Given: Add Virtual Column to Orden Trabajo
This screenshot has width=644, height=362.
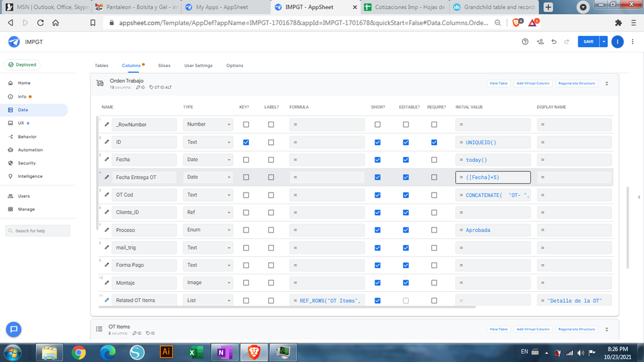Looking at the screenshot, I should tap(532, 83).
